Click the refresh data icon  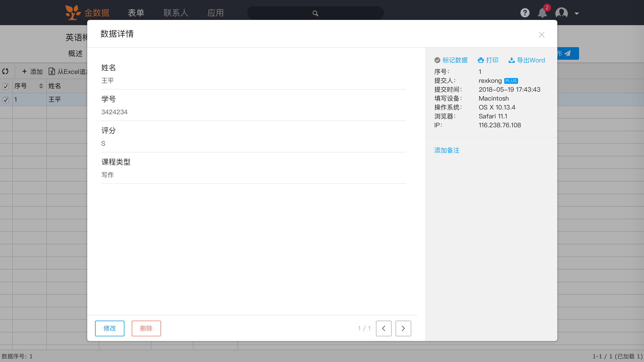click(x=5, y=71)
